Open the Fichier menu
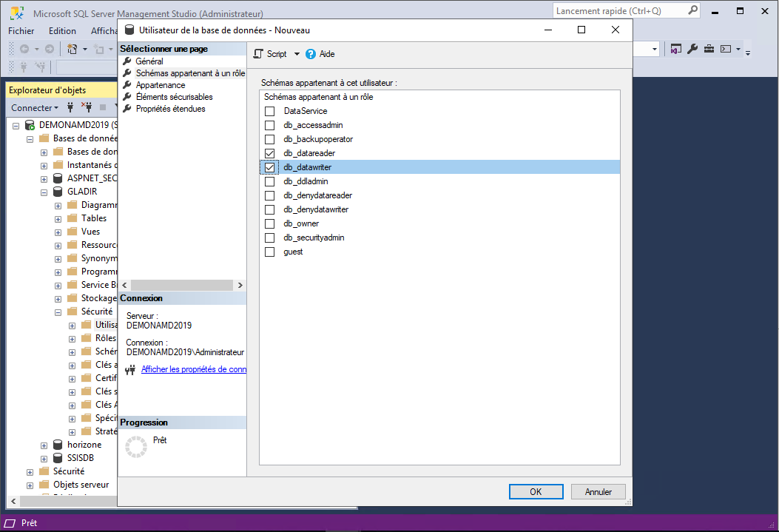This screenshot has width=779, height=532. [21, 31]
